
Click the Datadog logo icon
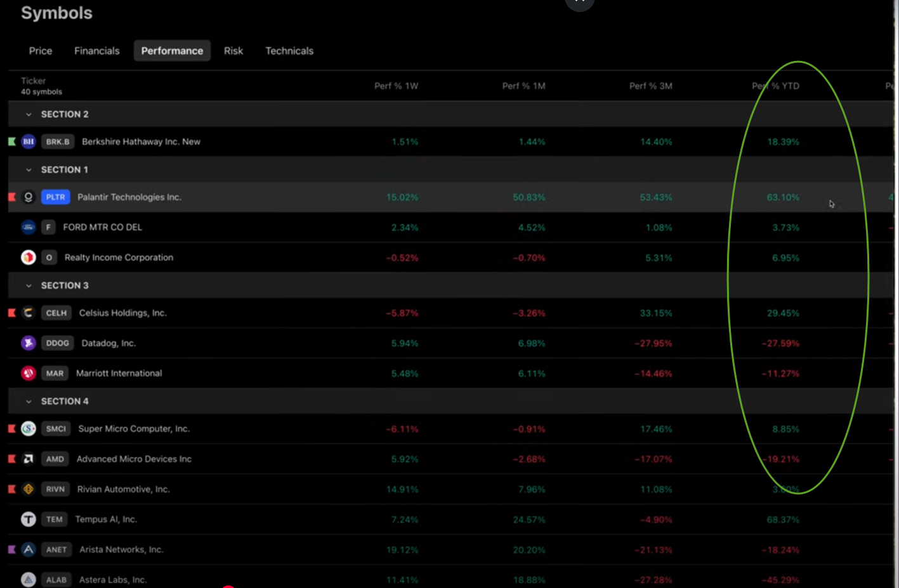[28, 343]
